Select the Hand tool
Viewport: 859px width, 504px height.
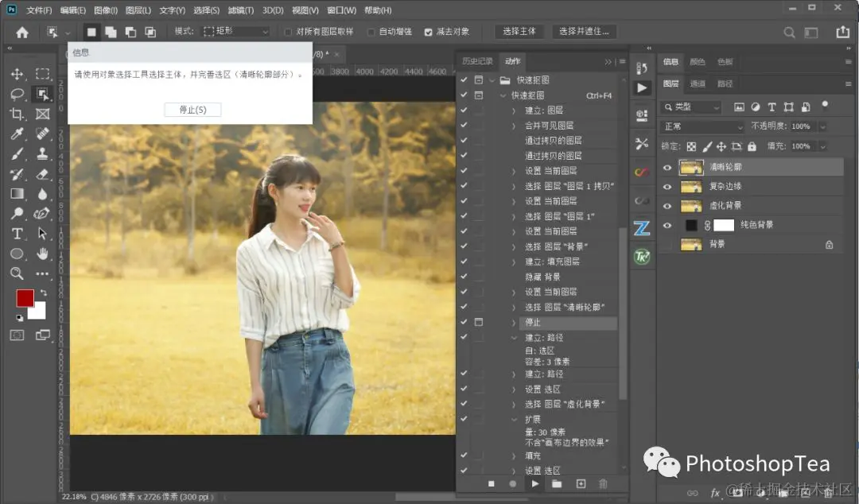coord(42,253)
